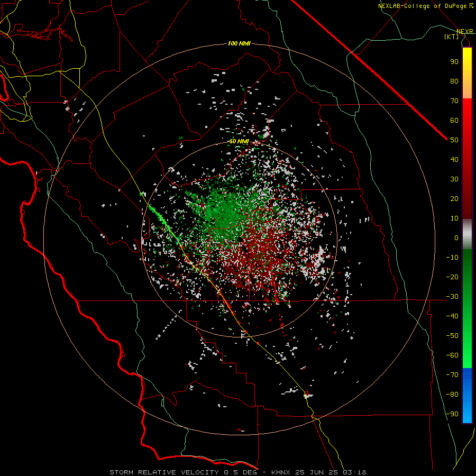Select the 40 value on the velocity scale
This screenshot has height=476, width=476.
454,159
